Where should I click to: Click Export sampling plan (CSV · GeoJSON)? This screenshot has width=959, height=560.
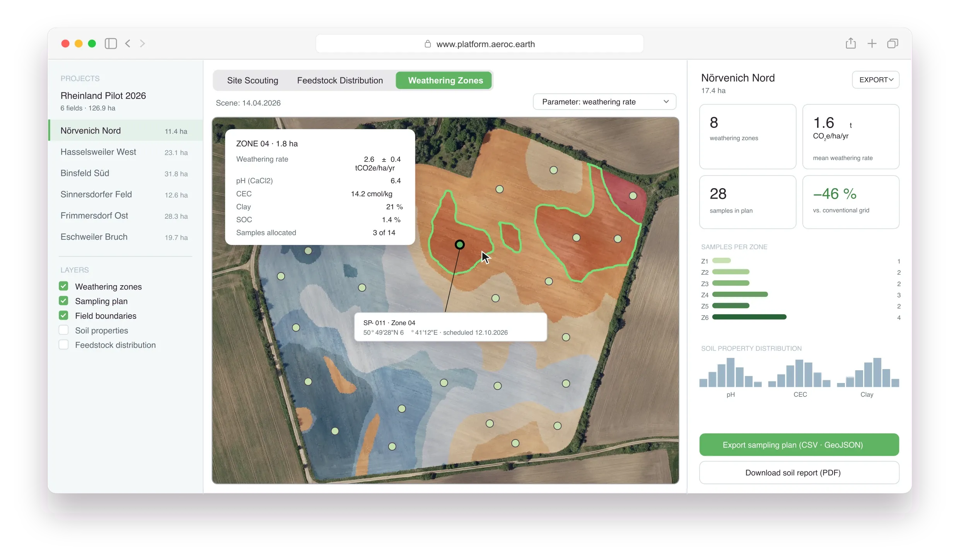click(799, 445)
